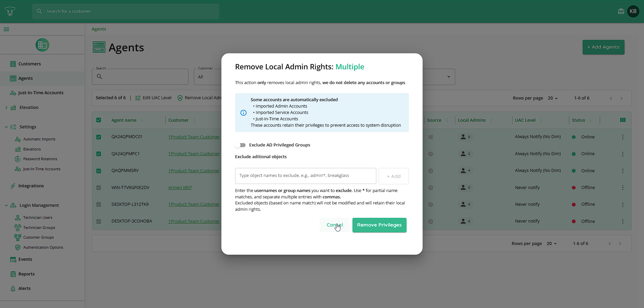Toggle the DESKTOP-L312TK9 row checkbox
Screen dimensions: 644x308
click(x=99, y=204)
